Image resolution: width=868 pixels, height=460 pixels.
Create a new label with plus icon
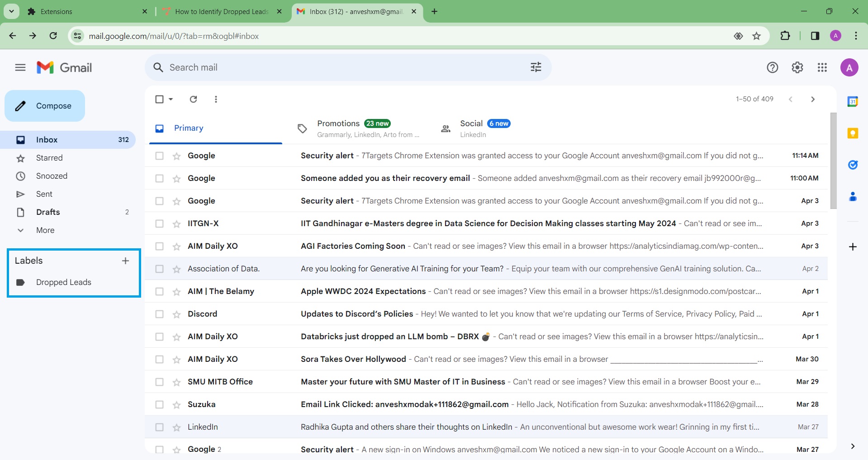(125, 261)
